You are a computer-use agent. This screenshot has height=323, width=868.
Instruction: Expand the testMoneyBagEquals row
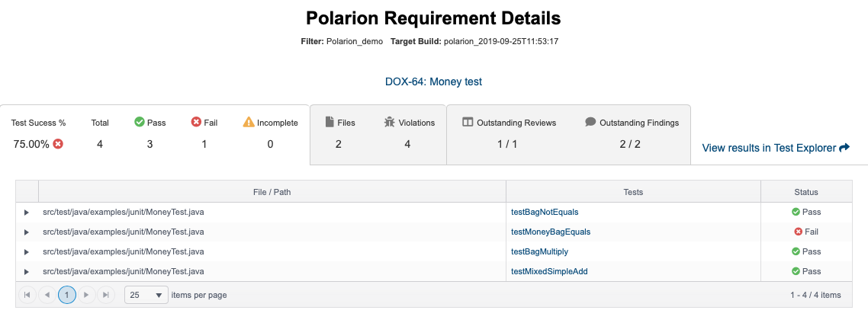click(x=26, y=232)
